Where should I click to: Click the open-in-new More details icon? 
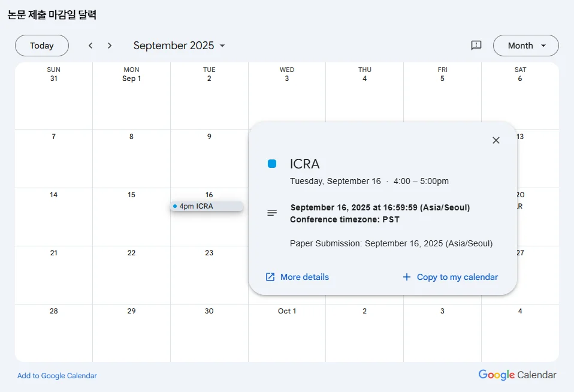click(270, 277)
